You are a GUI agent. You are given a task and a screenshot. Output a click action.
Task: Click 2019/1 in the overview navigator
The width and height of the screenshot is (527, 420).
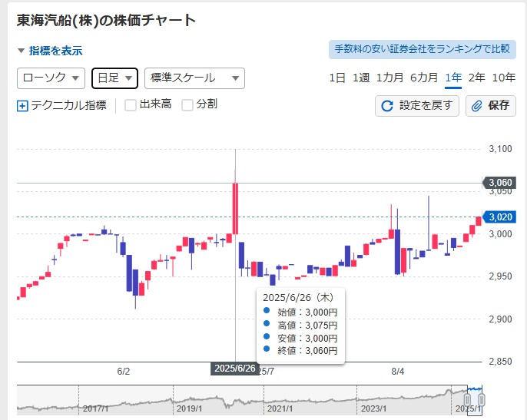[189, 408]
